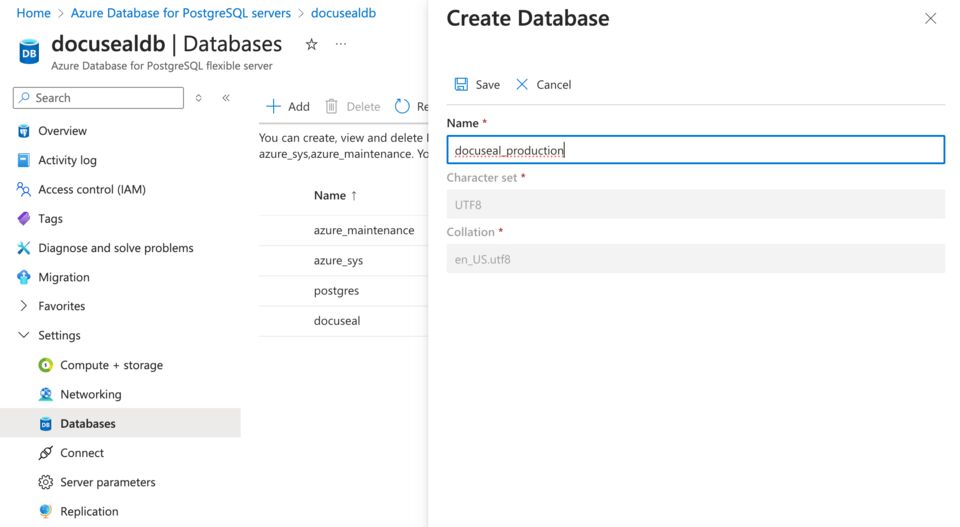Click the purple Tags icon

(24, 219)
